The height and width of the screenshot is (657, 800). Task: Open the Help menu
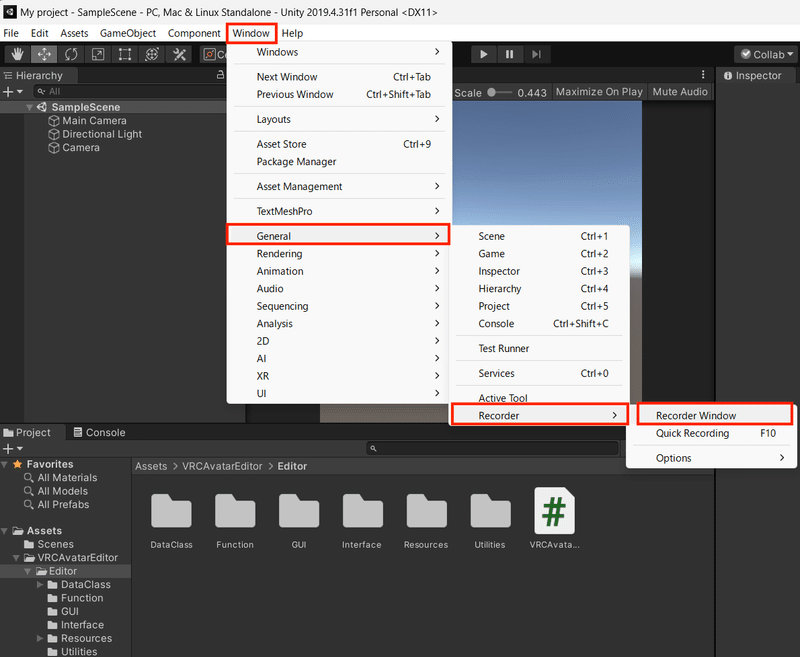(292, 33)
